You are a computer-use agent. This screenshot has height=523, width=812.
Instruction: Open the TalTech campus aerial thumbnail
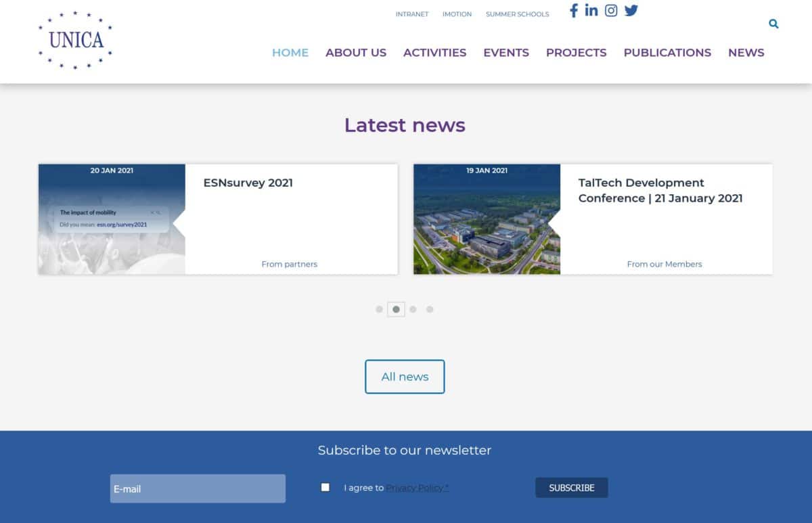tap(487, 219)
